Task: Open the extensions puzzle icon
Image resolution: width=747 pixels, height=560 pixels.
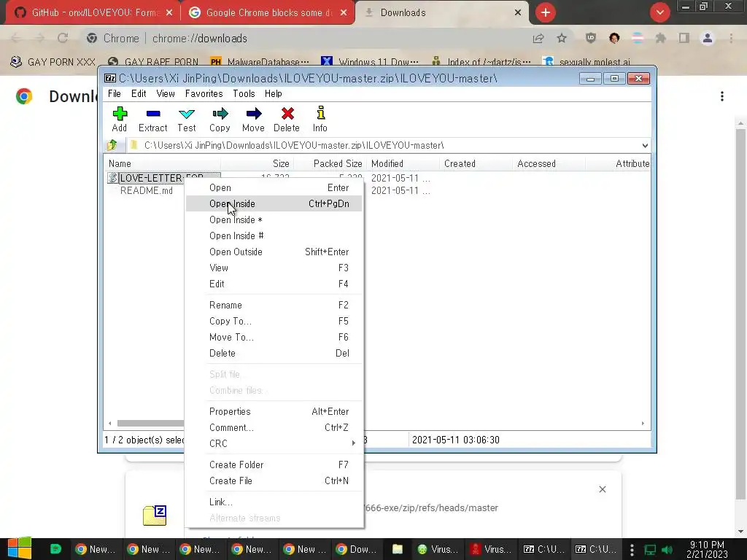Action: point(660,38)
